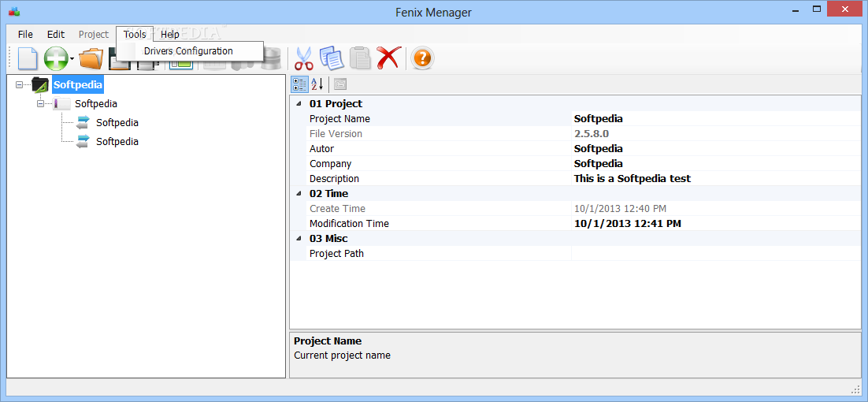Cut selection with the scissors icon
The height and width of the screenshot is (402, 868).
(304, 58)
